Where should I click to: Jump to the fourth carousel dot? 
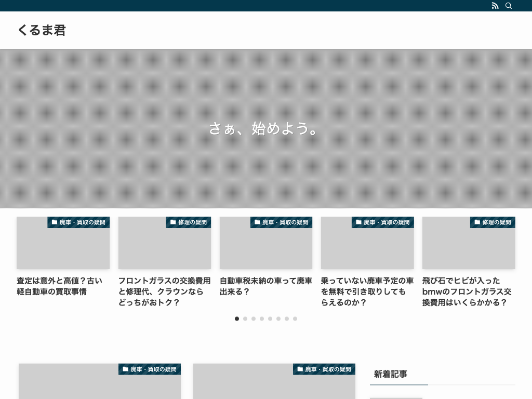(x=262, y=318)
